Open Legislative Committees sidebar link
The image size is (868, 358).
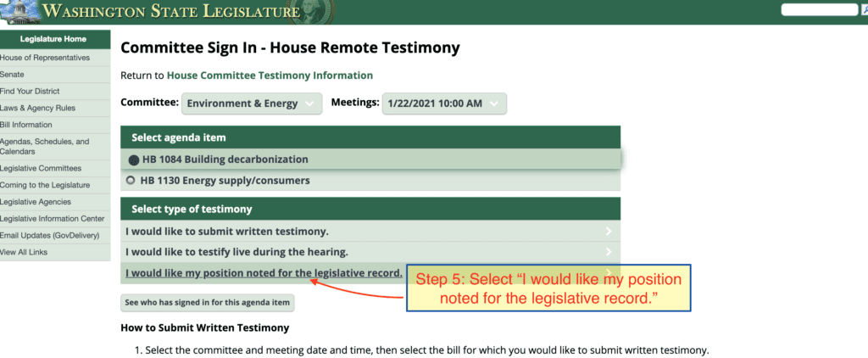coord(41,168)
